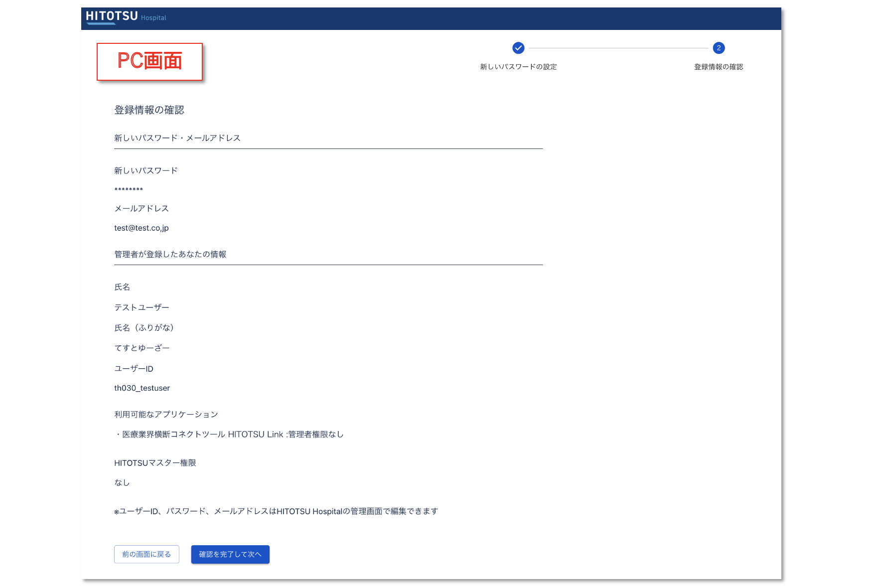The image size is (877, 588).
Task: Select the 新しいパスワードの設定 step label
Action: (x=518, y=67)
